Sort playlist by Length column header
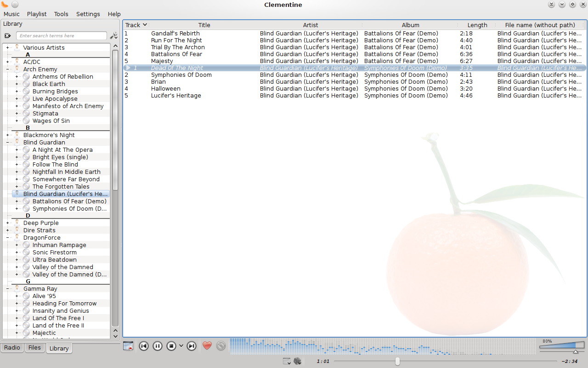The width and height of the screenshot is (588, 368). pyautogui.click(x=477, y=25)
